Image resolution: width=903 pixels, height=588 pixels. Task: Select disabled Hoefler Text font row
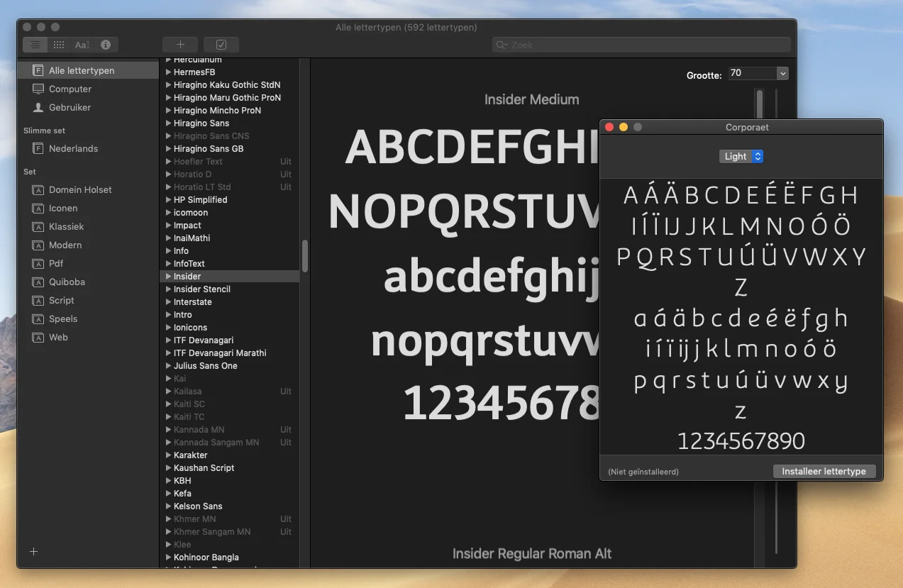(x=229, y=162)
